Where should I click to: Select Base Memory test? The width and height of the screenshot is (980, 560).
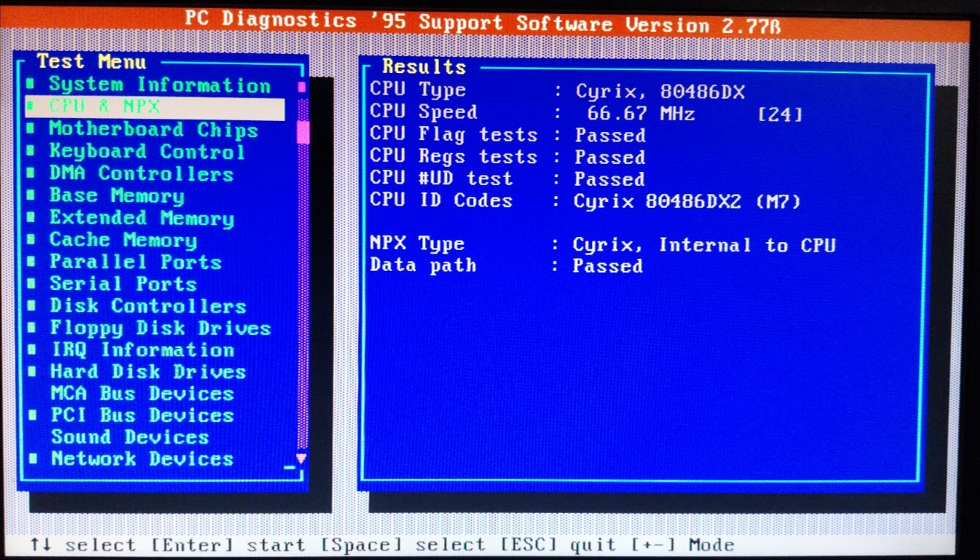click(117, 196)
